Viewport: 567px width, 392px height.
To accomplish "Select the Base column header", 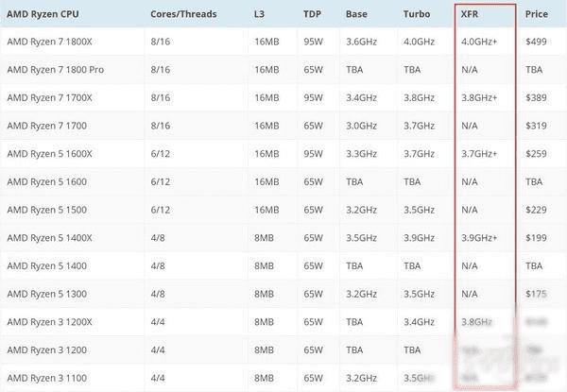I will point(357,15).
